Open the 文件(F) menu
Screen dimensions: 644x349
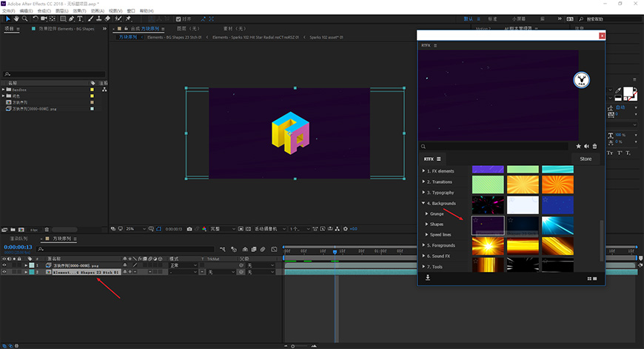(x=9, y=10)
